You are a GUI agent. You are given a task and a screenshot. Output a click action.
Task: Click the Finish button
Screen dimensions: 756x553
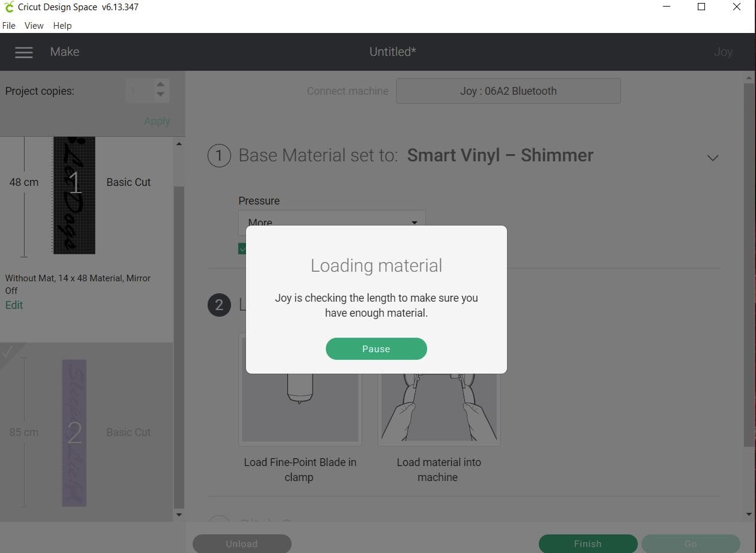tap(588, 543)
